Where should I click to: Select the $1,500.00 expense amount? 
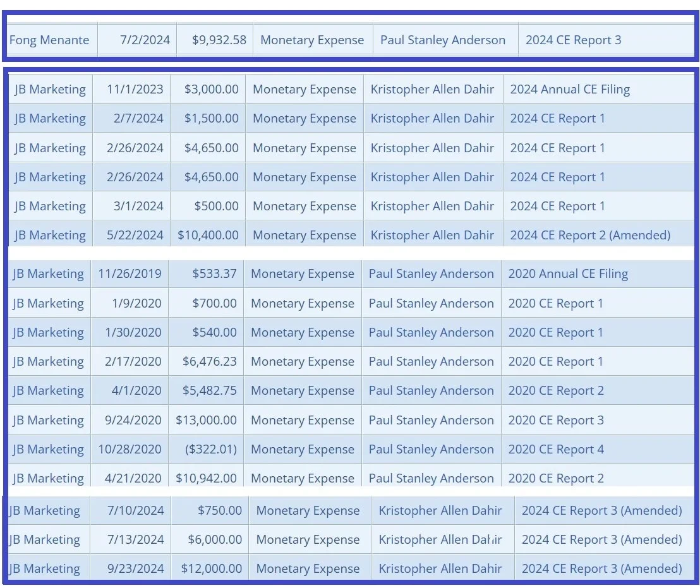click(211, 118)
